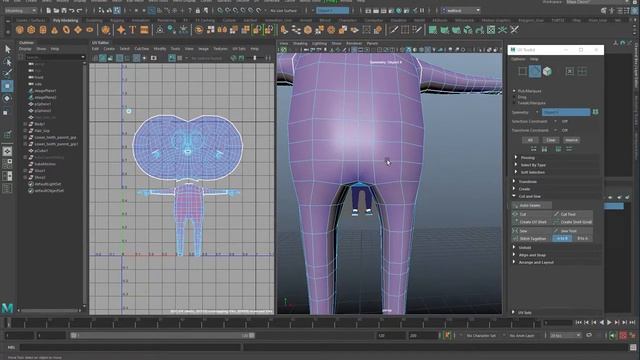Expand the Select By Type section
Viewport: 640px width, 360px height.
[516, 165]
